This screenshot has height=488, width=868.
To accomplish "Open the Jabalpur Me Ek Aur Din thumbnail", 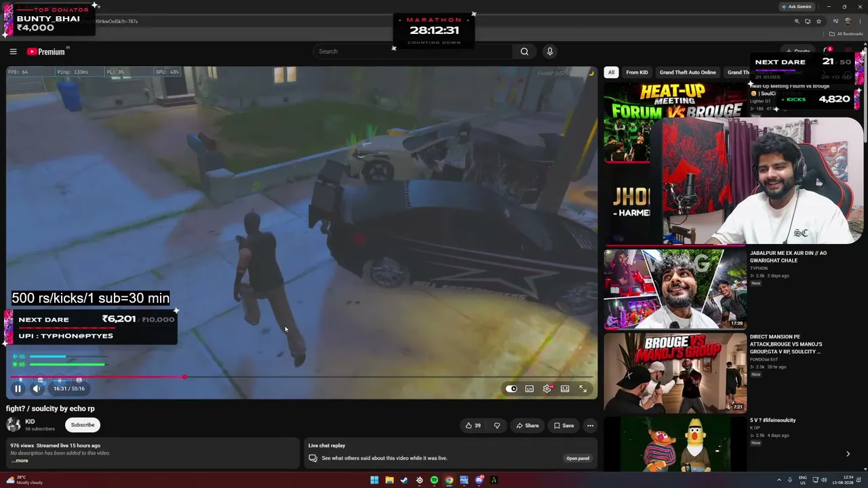I will coord(675,289).
